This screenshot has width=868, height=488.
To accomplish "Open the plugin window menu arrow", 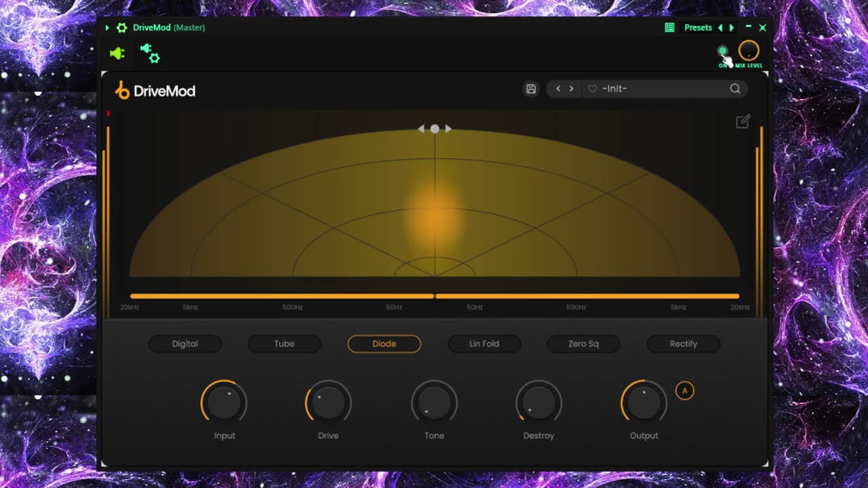I will coord(107,28).
